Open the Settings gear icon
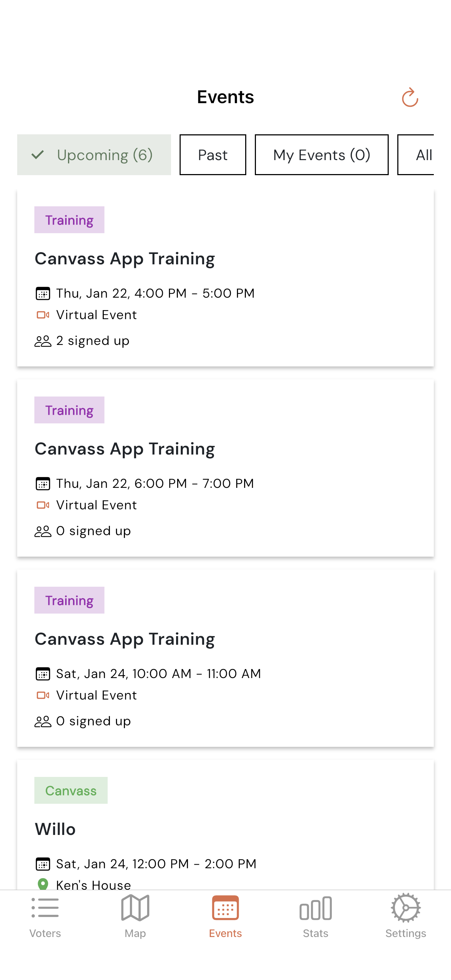451x980 pixels. click(406, 908)
